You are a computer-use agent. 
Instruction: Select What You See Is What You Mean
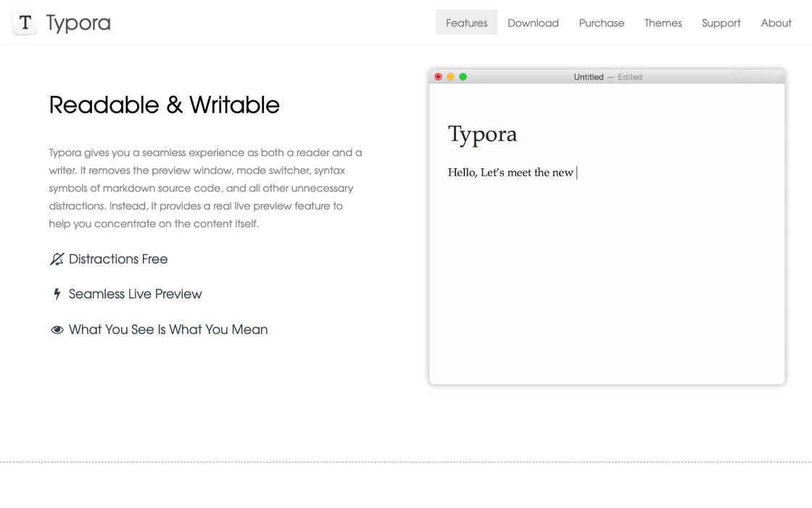(168, 329)
